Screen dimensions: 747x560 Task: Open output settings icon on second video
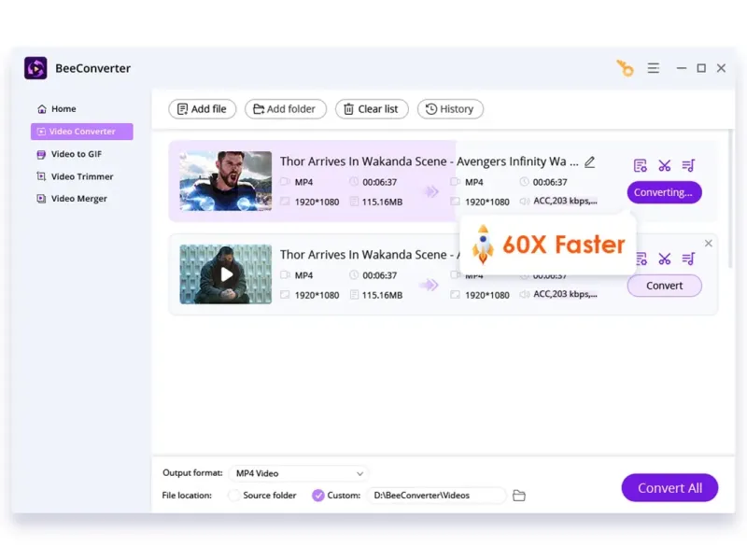pyautogui.click(x=641, y=259)
